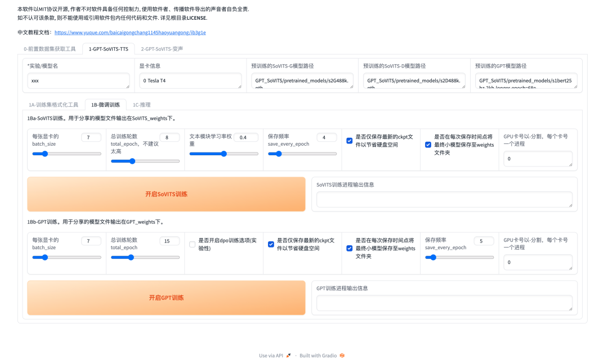Adjust the GPT 保存频率 slider

point(459,258)
